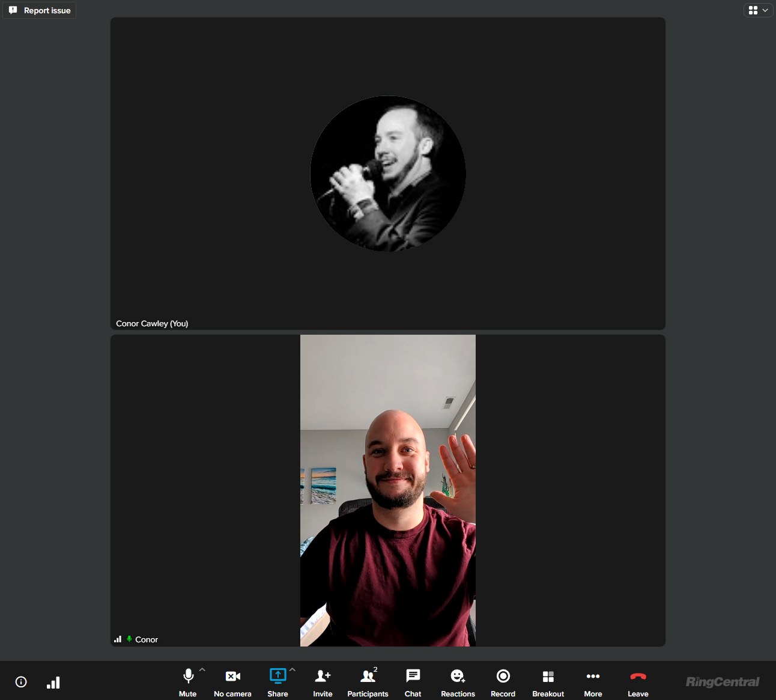Open the More options menu
This screenshot has height=700, width=776.
593,677
